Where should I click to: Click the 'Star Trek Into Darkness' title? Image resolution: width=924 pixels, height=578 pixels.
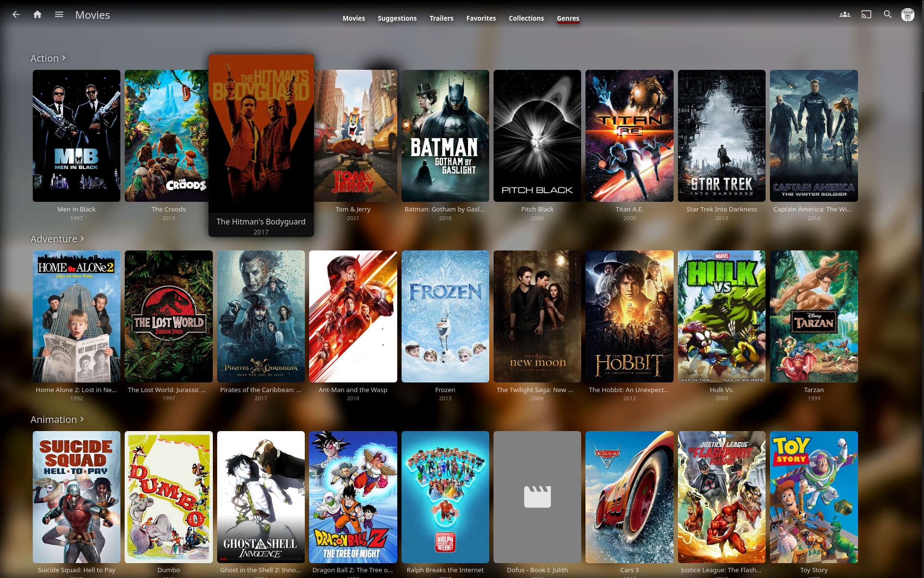(x=722, y=209)
